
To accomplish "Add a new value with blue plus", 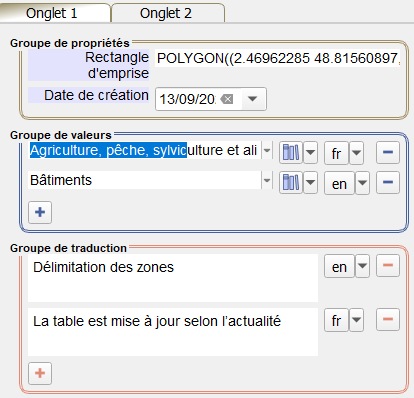I will tap(40, 212).
